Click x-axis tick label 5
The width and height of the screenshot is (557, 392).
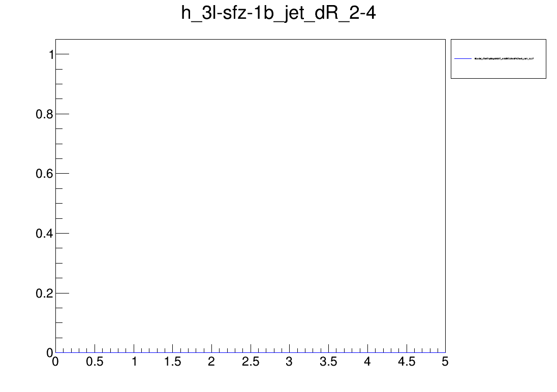click(x=445, y=362)
